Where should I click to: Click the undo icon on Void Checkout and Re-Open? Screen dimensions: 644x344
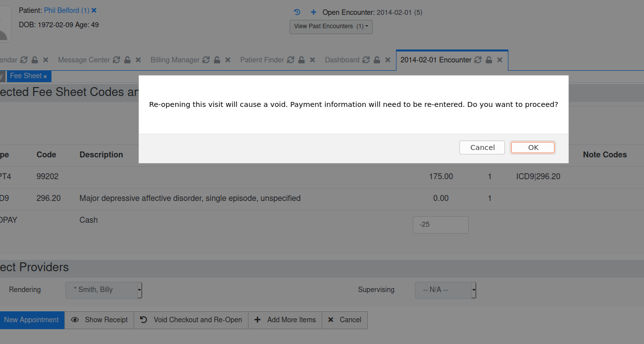(144, 320)
